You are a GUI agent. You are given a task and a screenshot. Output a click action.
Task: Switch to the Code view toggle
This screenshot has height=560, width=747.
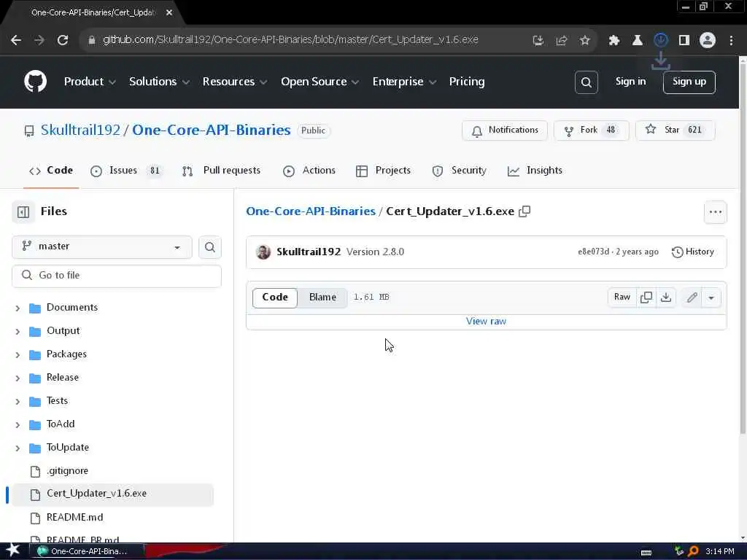pos(275,297)
